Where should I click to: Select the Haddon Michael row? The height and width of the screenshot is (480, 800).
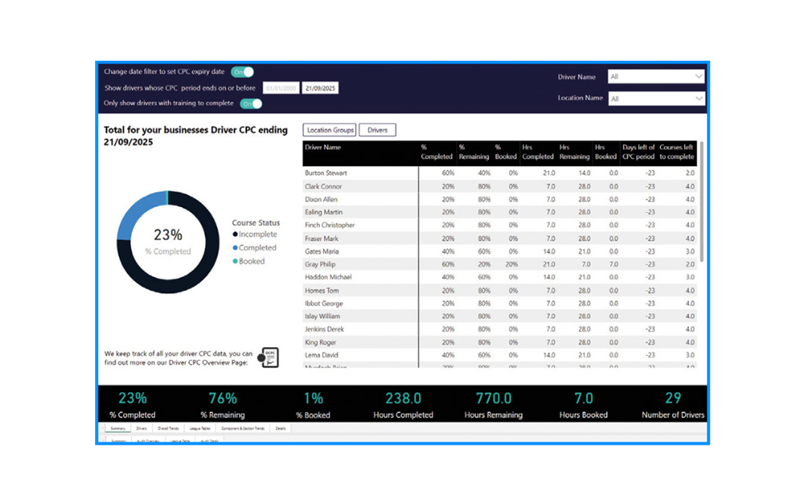(500, 277)
